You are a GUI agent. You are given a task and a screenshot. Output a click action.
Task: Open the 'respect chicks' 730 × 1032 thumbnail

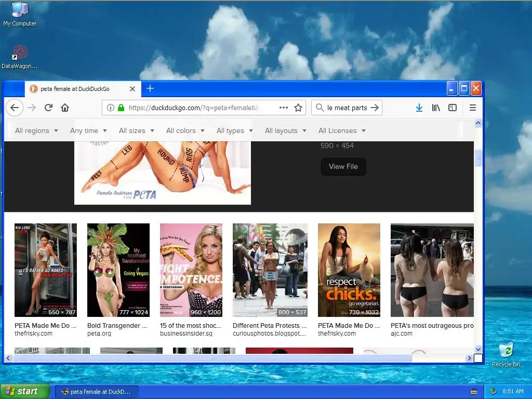point(349,270)
